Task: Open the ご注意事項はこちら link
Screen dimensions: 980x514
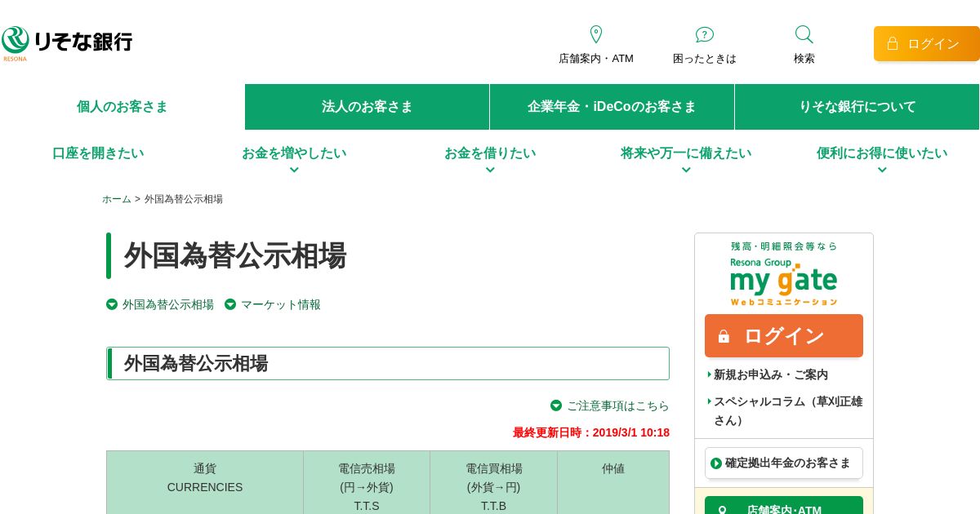Action: click(x=618, y=405)
